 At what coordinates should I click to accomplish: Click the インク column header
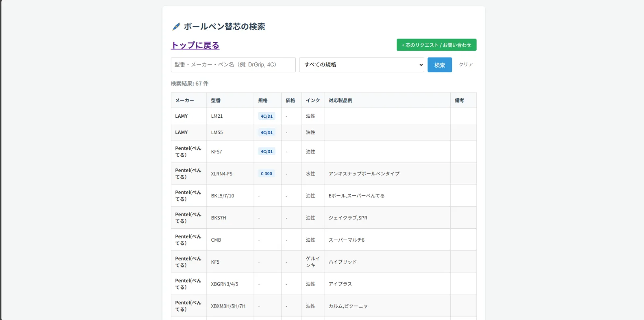[x=313, y=101]
